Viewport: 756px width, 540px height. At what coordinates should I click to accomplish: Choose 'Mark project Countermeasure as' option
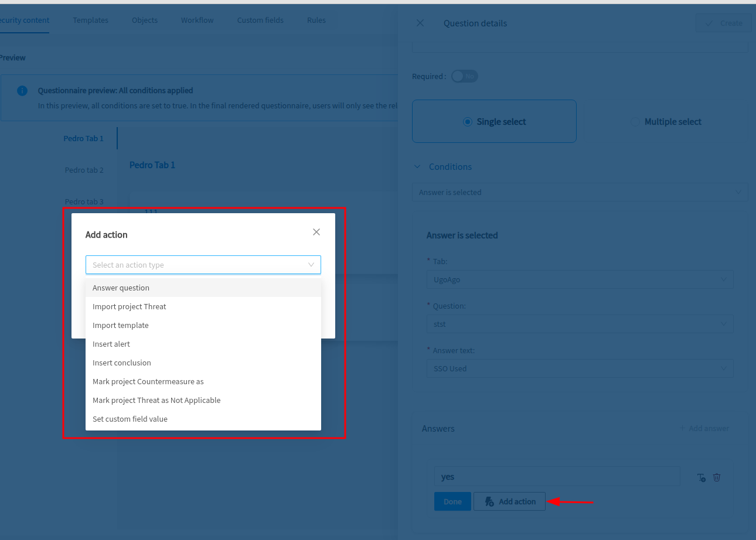[x=203, y=381]
